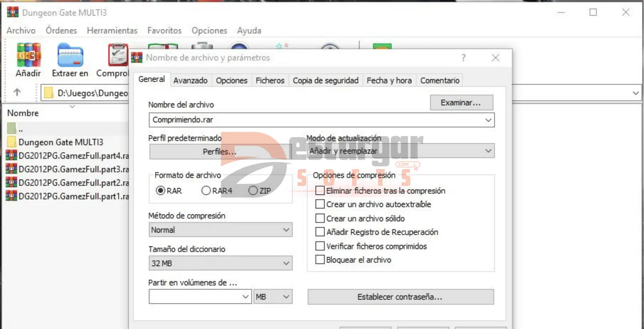Select DG2012PG.GamezFull.part4 archive icon
Image resolution: width=644 pixels, height=329 pixels.
coord(11,155)
